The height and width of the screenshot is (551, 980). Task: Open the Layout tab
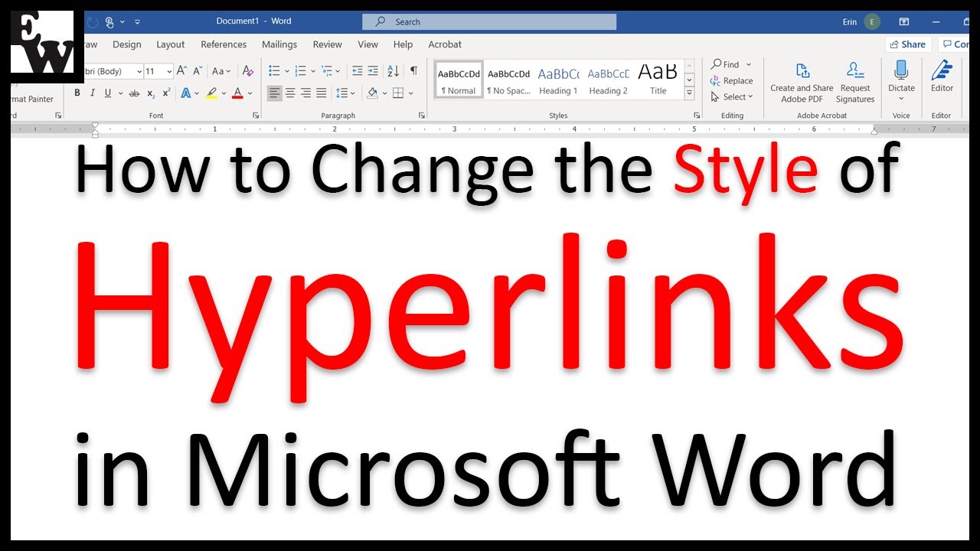(x=171, y=44)
